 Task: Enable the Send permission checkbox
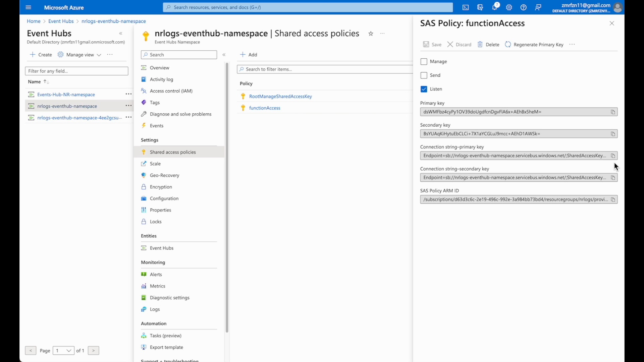click(x=424, y=75)
